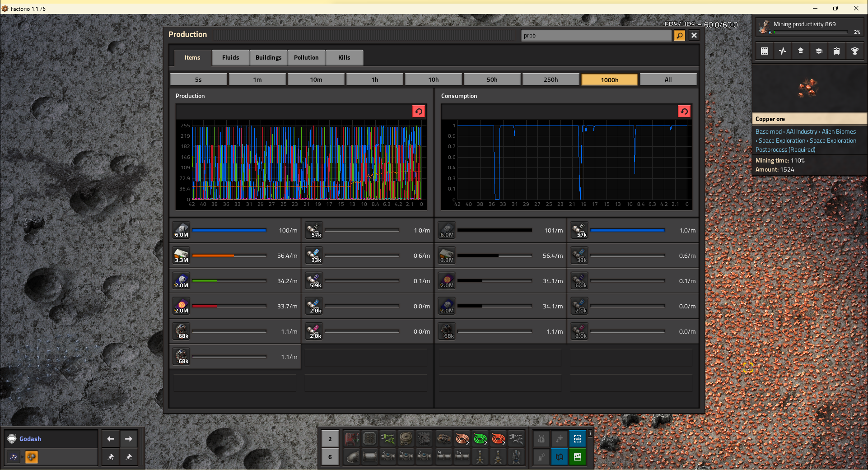The height and width of the screenshot is (470, 868).
Task: Switch to active quickbar 2
Action: (x=330, y=438)
